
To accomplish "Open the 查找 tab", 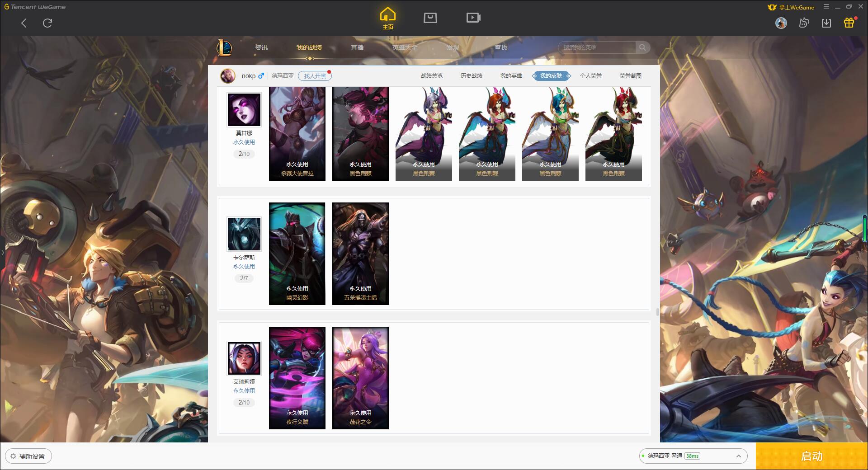I will coord(501,47).
